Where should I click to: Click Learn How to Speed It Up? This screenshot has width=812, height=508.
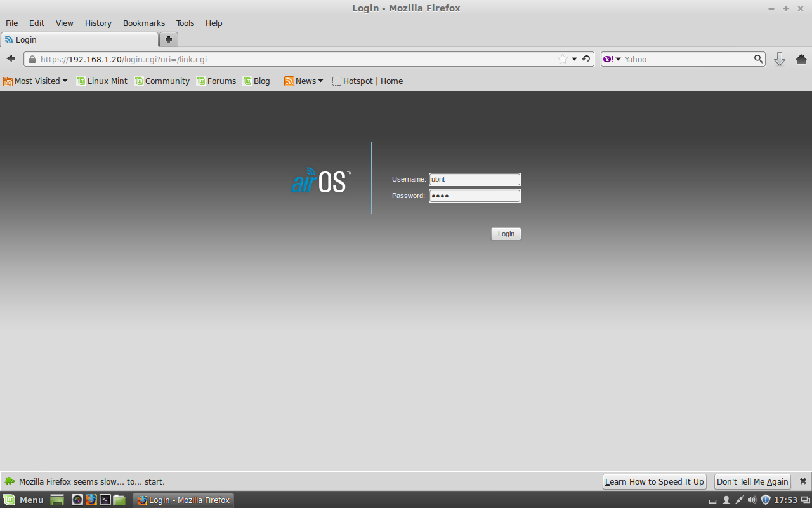coord(655,481)
